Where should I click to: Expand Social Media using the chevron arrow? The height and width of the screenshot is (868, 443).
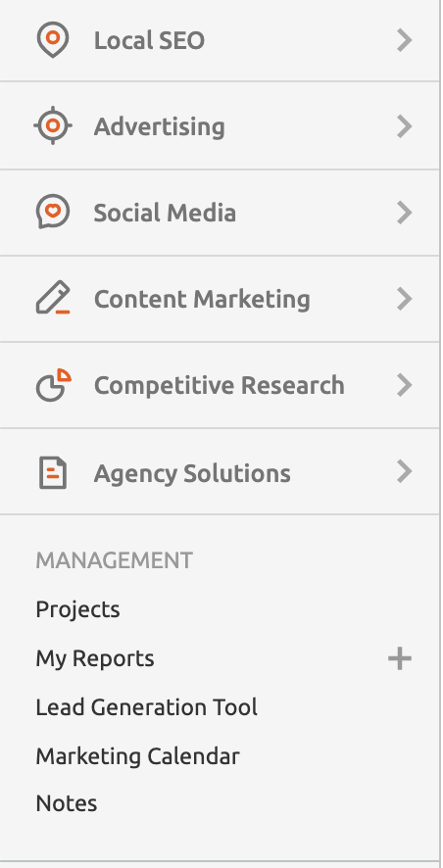click(x=405, y=213)
